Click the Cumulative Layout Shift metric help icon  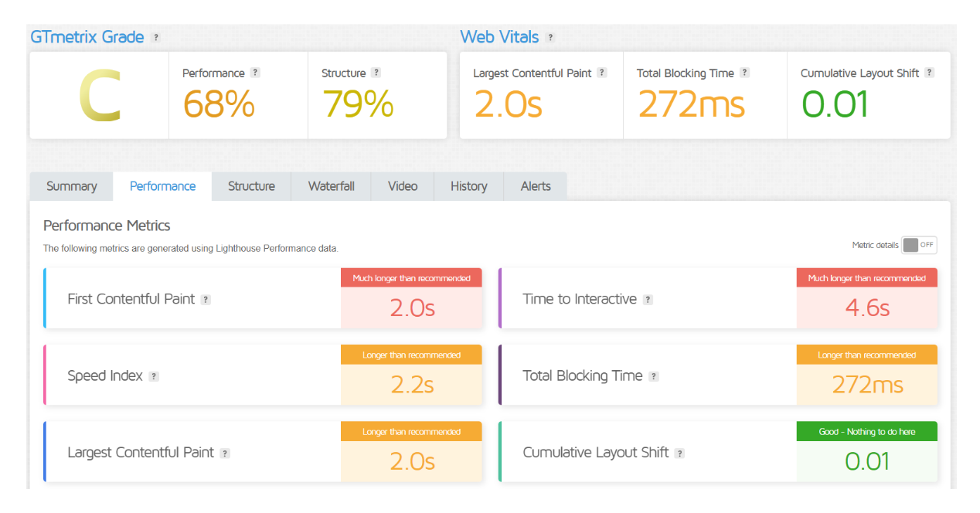tap(679, 453)
